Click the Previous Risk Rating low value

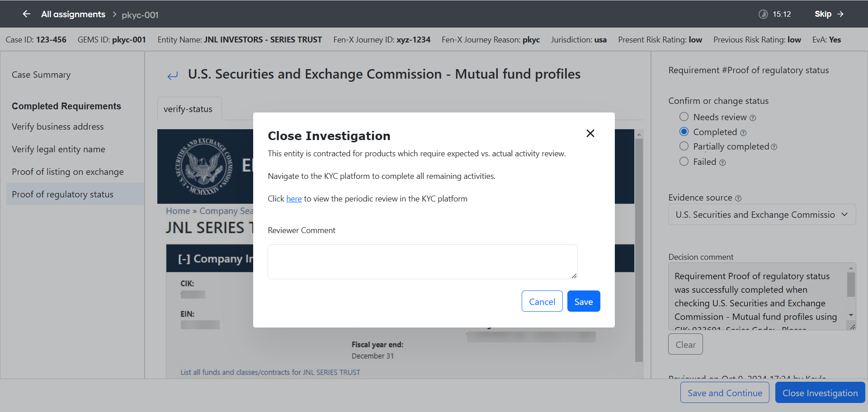[x=794, y=40]
